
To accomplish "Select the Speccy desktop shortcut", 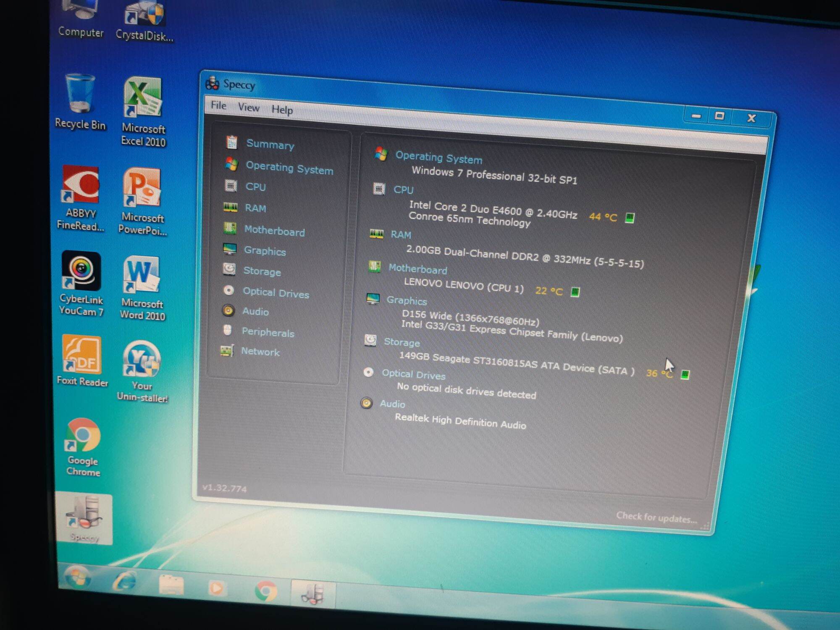I will (x=84, y=519).
